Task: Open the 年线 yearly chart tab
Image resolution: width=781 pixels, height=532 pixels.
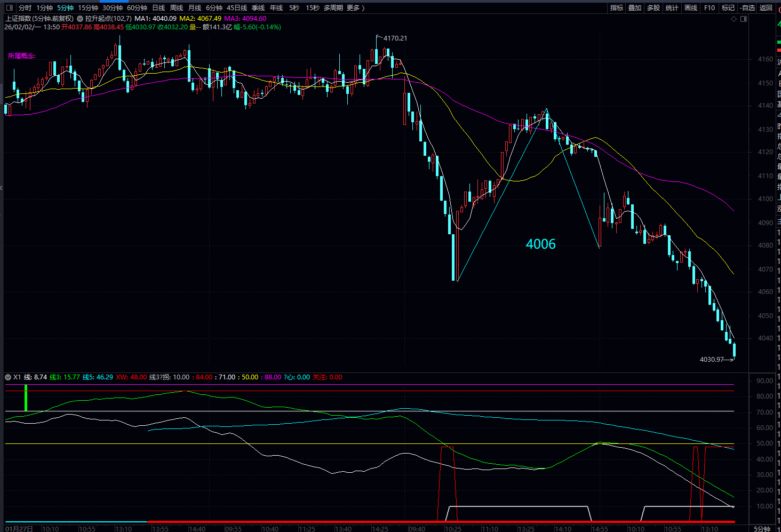Action: (276, 8)
